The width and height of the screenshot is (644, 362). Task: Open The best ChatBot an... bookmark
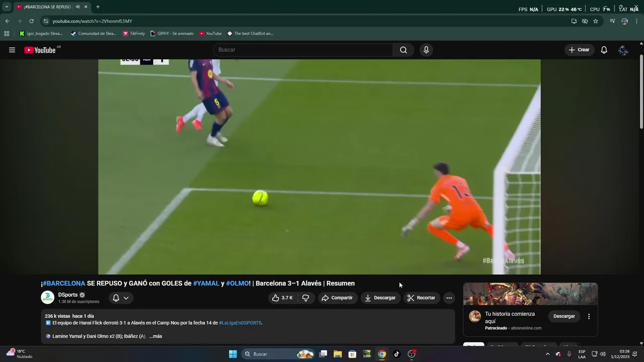click(250, 34)
